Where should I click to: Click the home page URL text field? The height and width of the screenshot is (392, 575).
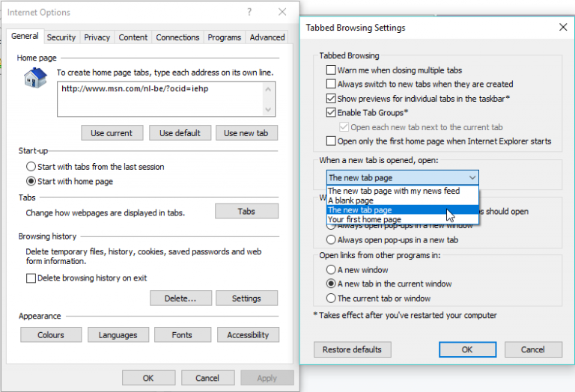click(166, 99)
